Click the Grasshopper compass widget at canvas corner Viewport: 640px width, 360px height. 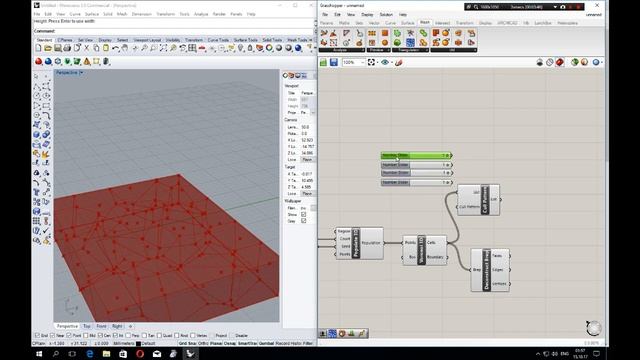click(593, 328)
